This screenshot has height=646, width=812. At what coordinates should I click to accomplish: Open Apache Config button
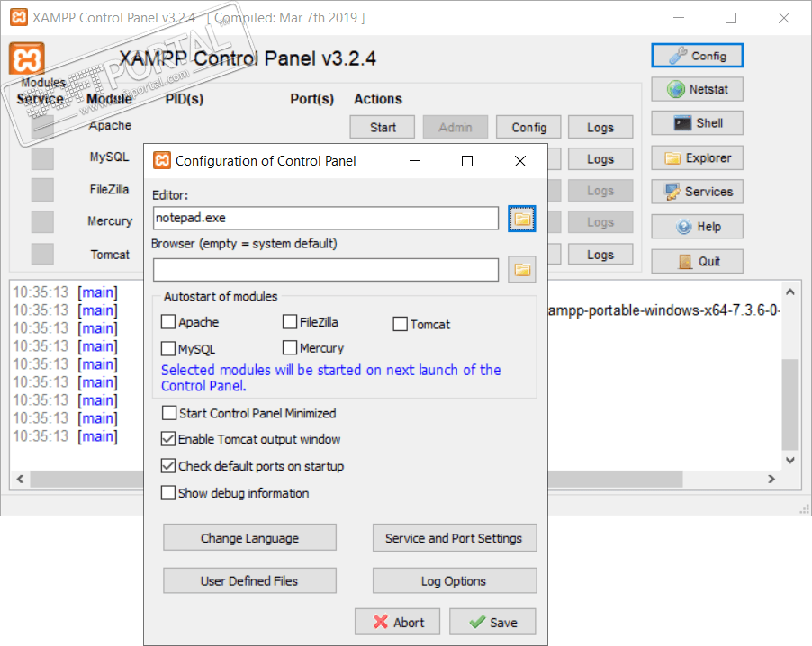(x=528, y=127)
